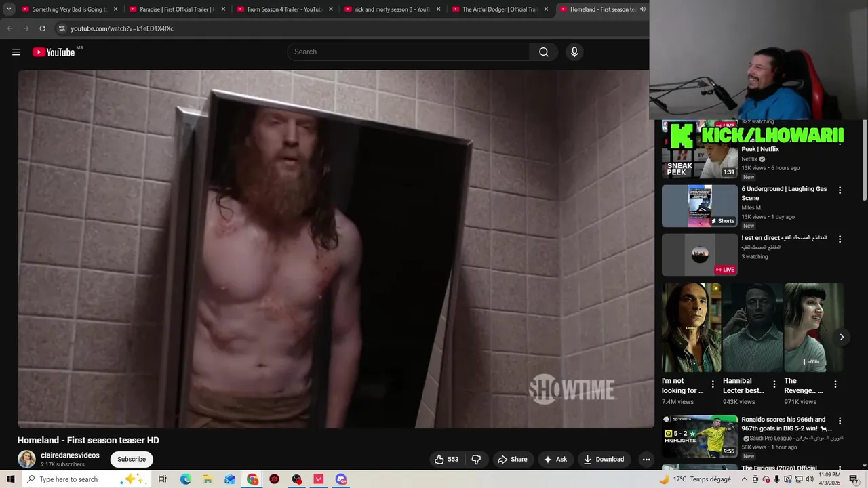
Task: Click the search magnifier button
Action: 543,52
